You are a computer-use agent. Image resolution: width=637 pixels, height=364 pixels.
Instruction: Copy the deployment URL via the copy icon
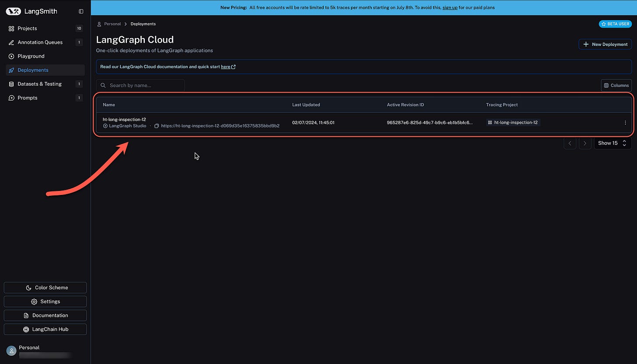[157, 126]
